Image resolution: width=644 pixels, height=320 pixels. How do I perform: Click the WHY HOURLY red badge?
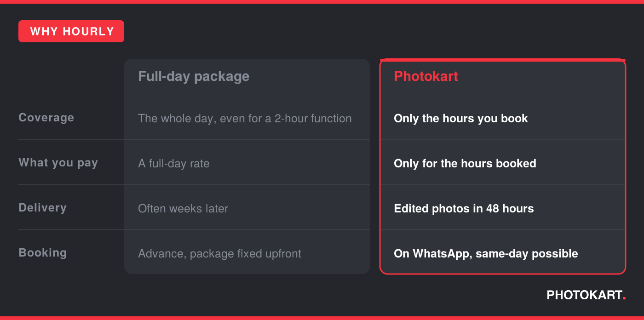[x=71, y=31]
